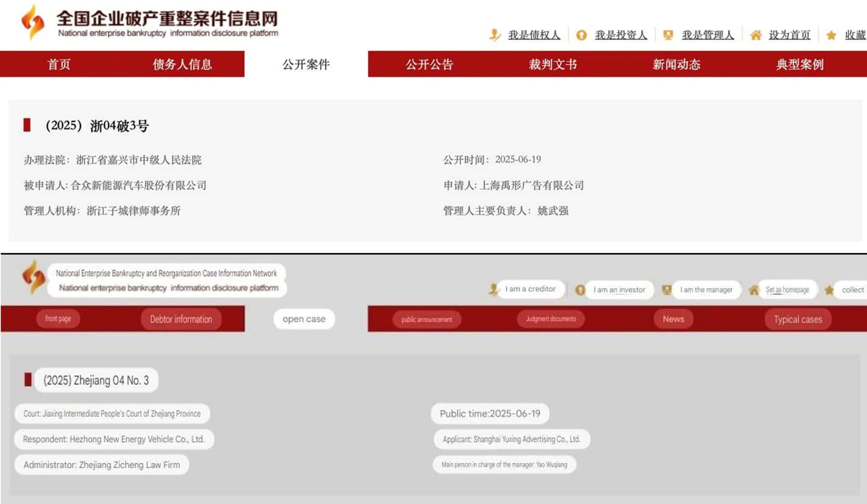Click the 设为首页 link
Screen dimensions: 867x504
[789, 35]
